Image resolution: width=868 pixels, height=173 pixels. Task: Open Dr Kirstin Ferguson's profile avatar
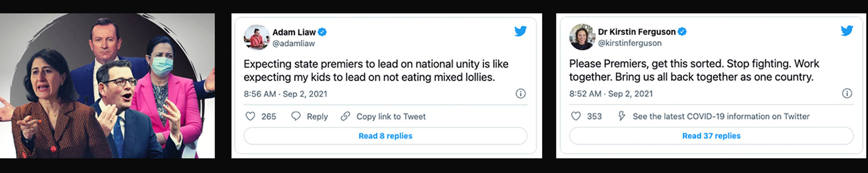(582, 37)
